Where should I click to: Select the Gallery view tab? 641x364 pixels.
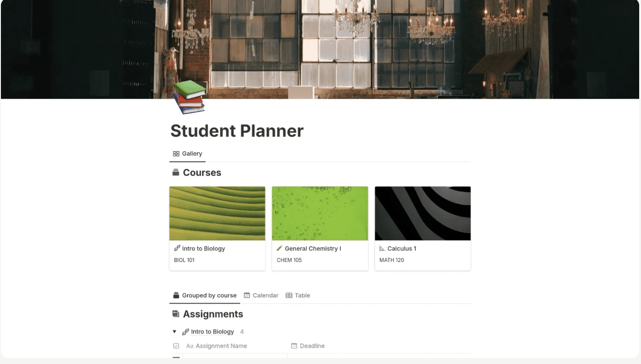pyautogui.click(x=188, y=154)
